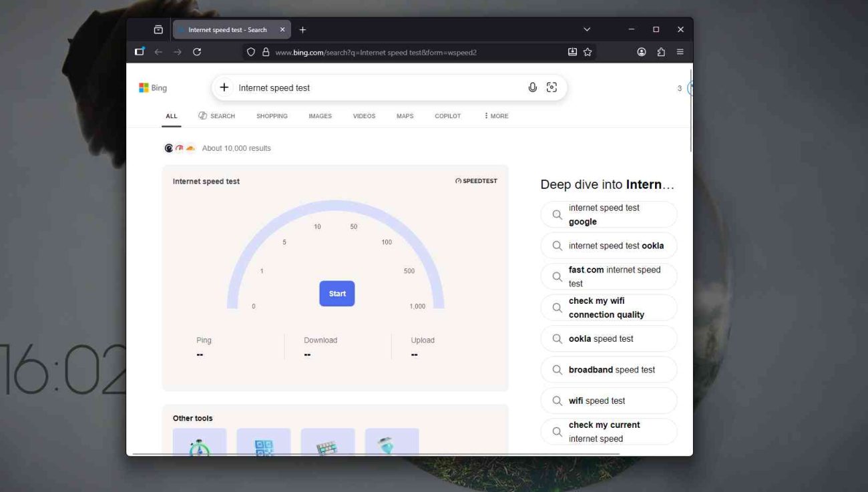This screenshot has width=868, height=492.
Task: Click the extensions puzzle icon in toolbar
Action: (660, 51)
